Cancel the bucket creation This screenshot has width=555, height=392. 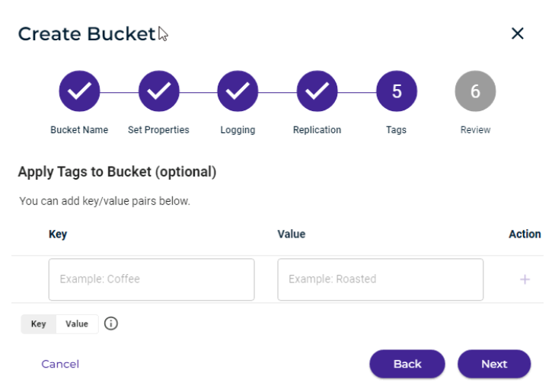point(60,364)
